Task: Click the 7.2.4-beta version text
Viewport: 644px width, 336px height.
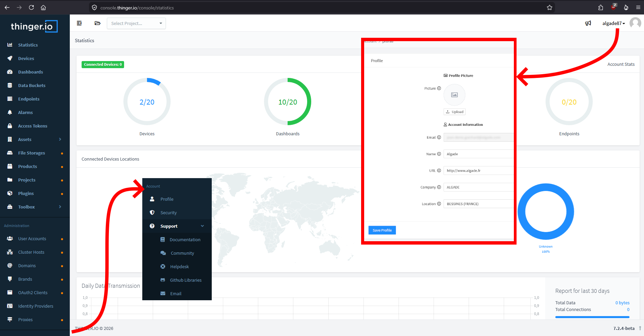Action: (624, 328)
